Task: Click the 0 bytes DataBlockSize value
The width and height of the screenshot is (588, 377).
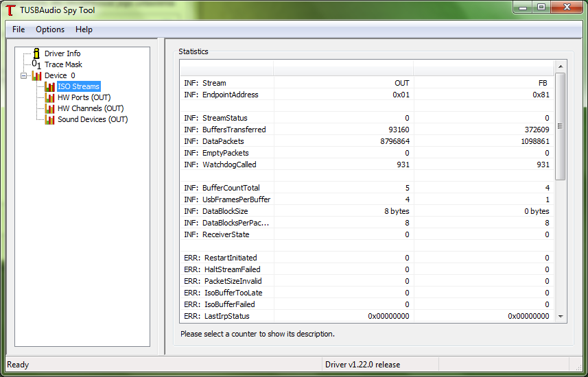Action: [537, 211]
